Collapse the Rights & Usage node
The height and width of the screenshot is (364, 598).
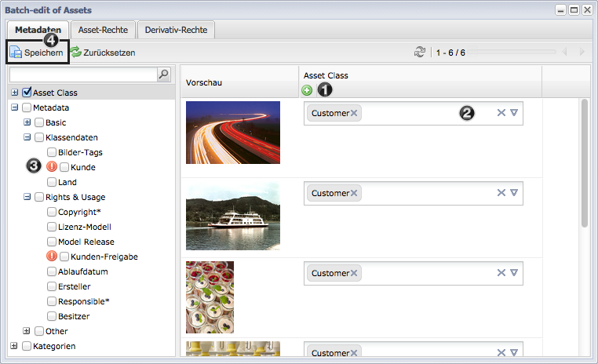tap(27, 197)
